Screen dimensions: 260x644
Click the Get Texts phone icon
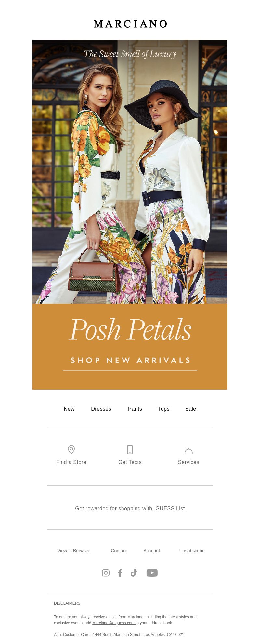[130, 450]
